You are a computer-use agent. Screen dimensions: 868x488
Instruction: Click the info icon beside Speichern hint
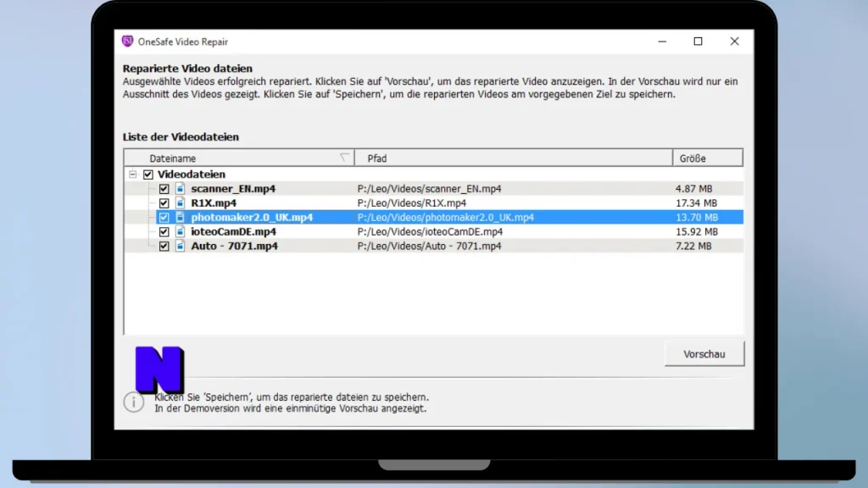point(133,402)
